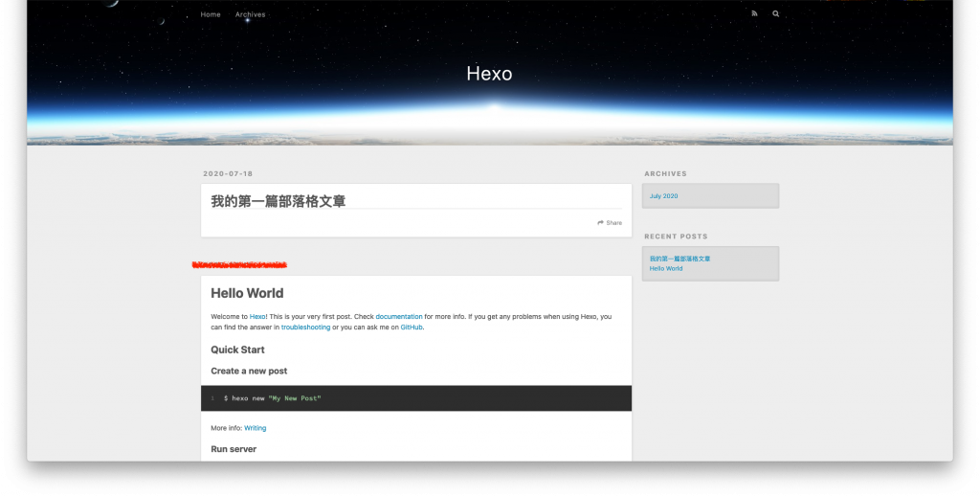Open the RSS feed icon
Viewport: 980px width, 497px height.
click(x=754, y=13)
